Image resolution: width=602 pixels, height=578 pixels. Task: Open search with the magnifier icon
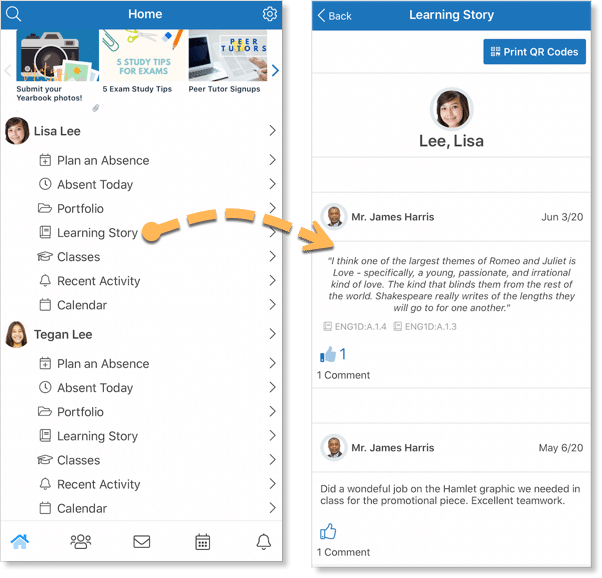pyautogui.click(x=13, y=14)
